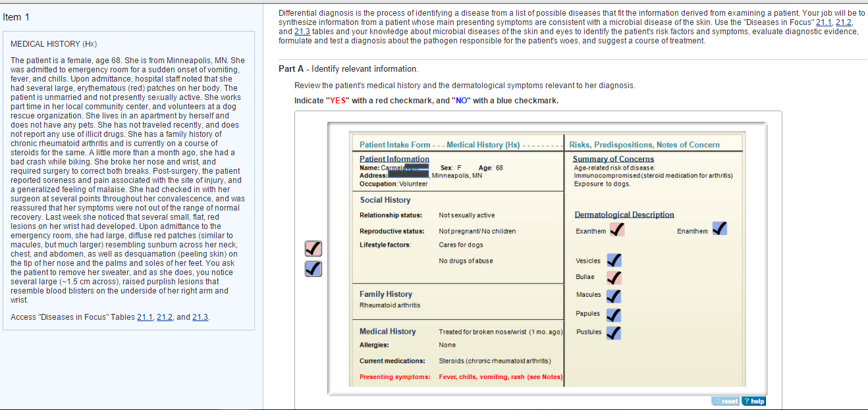Click the red Exanthem checkmark icon

[x=617, y=230]
